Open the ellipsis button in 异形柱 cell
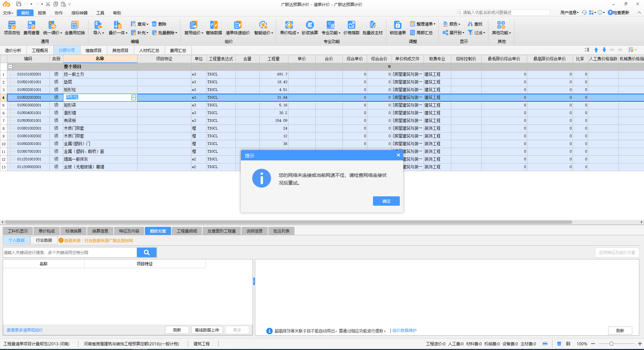644x350 pixels. coord(134,97)
